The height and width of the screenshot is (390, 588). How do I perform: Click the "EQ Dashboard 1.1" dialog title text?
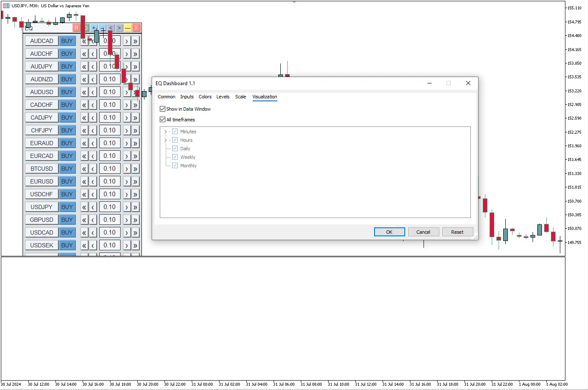(175, 83)
